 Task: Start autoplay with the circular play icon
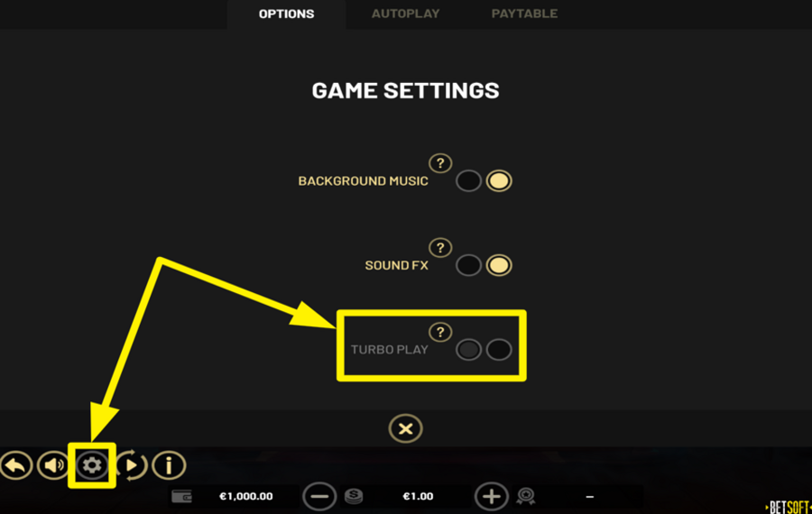tap(131, 465)
